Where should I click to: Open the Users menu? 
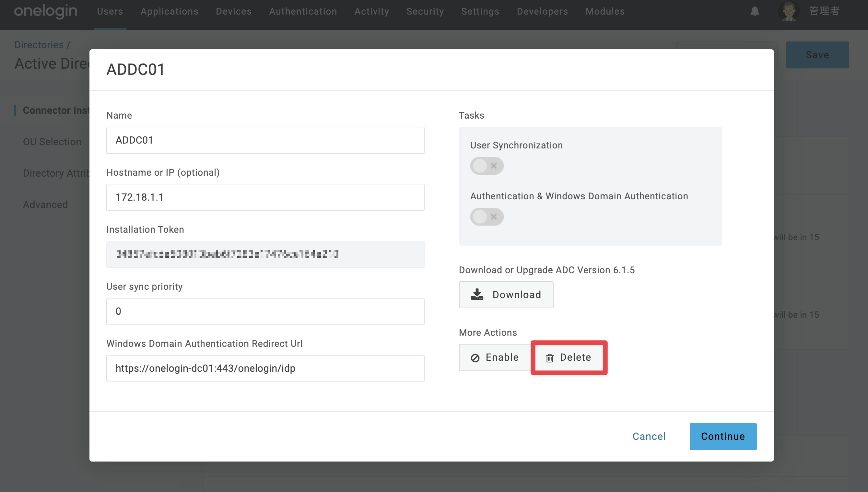point(110,11)
